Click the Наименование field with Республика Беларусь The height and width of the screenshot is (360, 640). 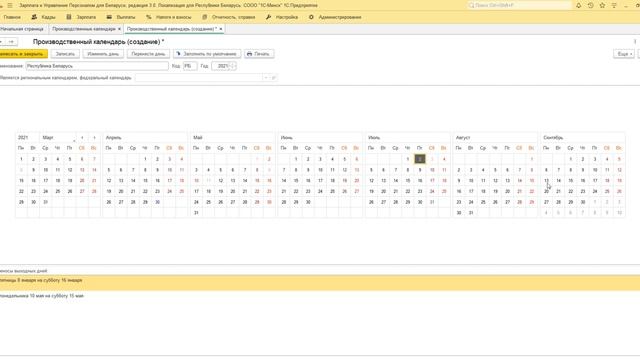tap(97, 66)
